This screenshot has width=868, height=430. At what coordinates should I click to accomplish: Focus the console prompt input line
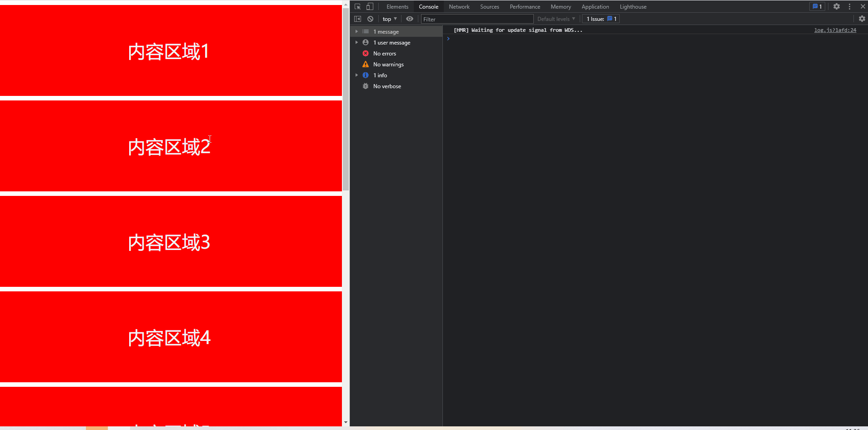coord(655,39)
